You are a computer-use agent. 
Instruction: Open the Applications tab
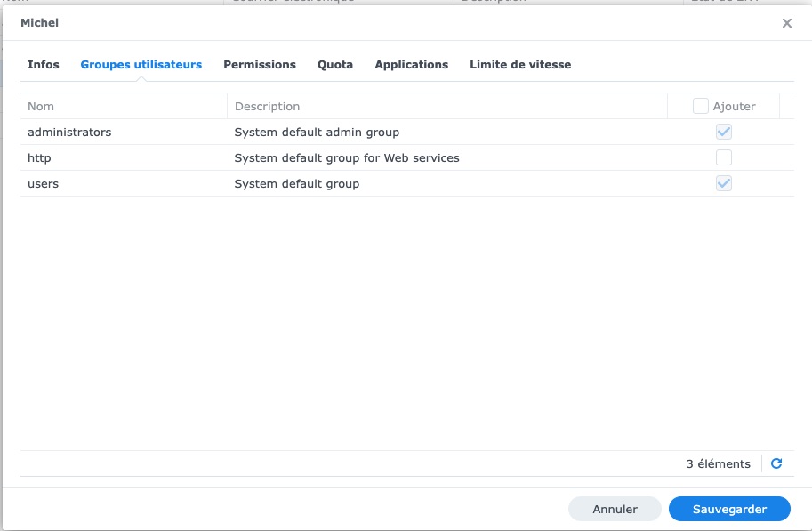point(412,65)
